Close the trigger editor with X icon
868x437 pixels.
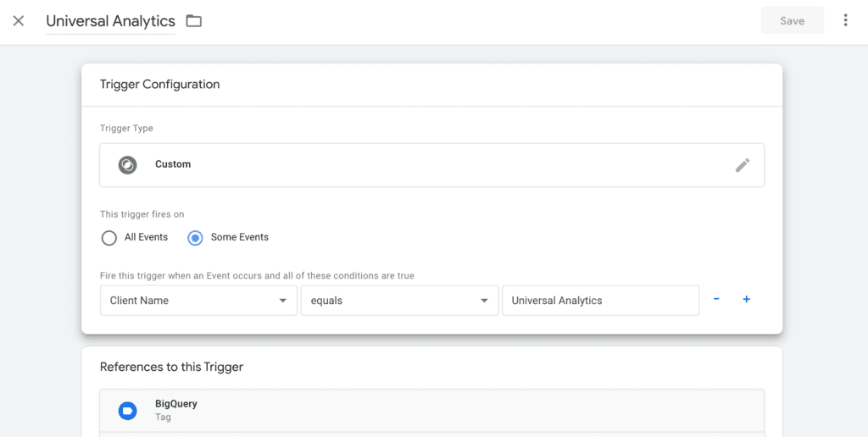point(19,21)
